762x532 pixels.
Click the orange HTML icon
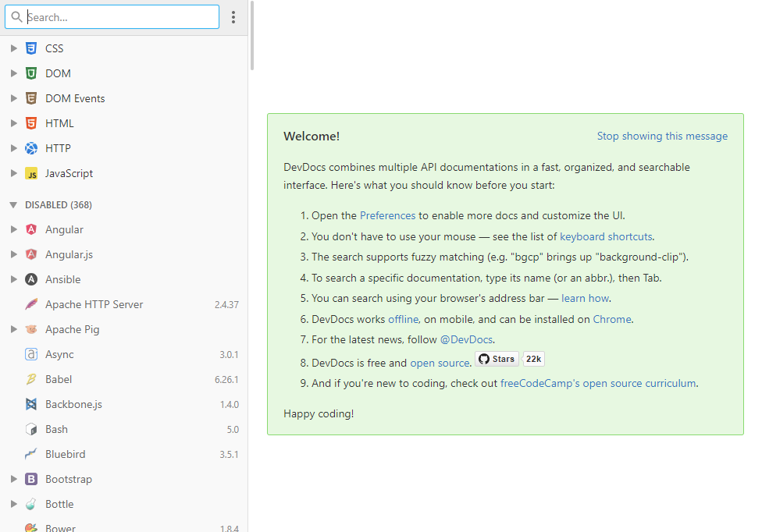(31, 123)
